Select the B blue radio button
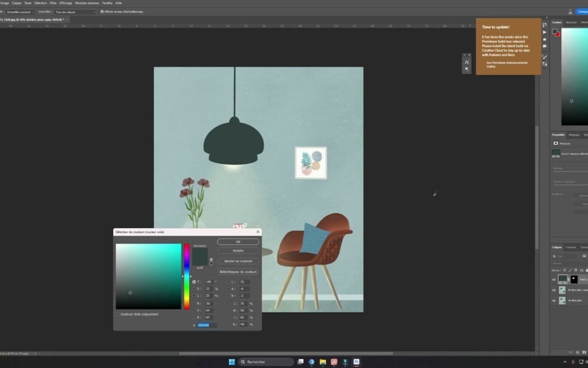Image resolution: width=588 pixels, height=368 pixels. pyautogui.click(x=194, y=318)
